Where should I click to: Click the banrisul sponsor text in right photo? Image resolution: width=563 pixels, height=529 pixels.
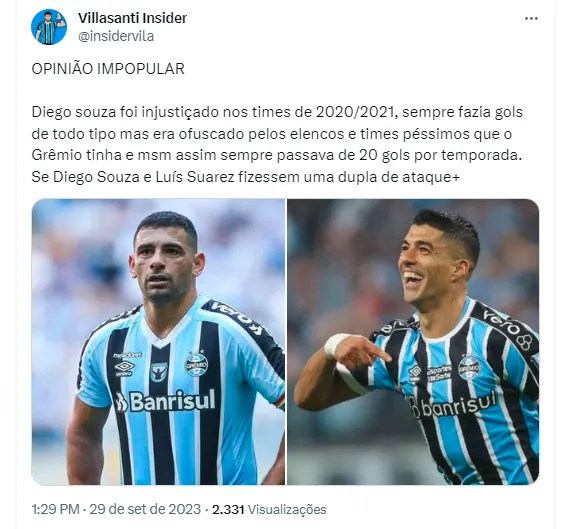point(453,404)
